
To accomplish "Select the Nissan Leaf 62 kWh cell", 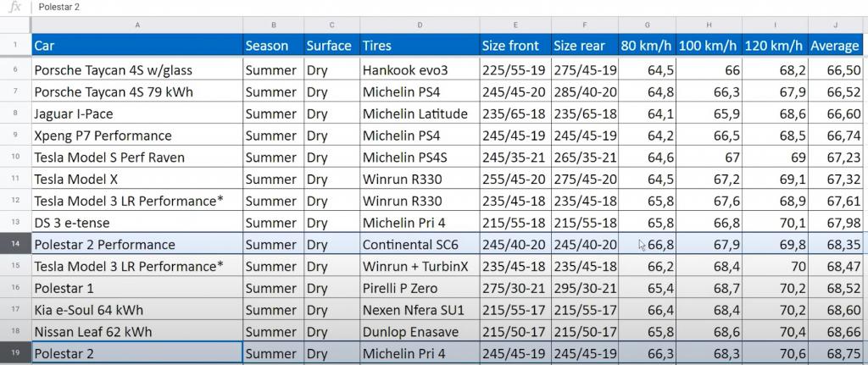I will [x=137, y=331].
